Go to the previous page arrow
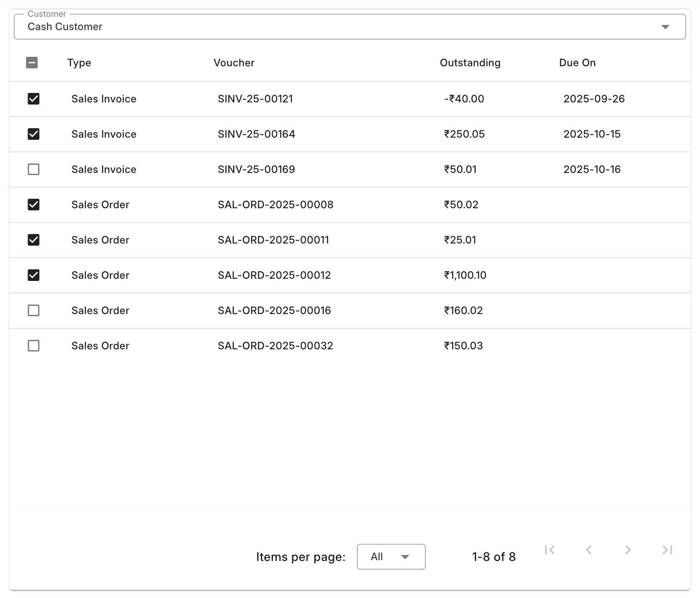Screen dimensions: 700x598 (x=588, y=550)
